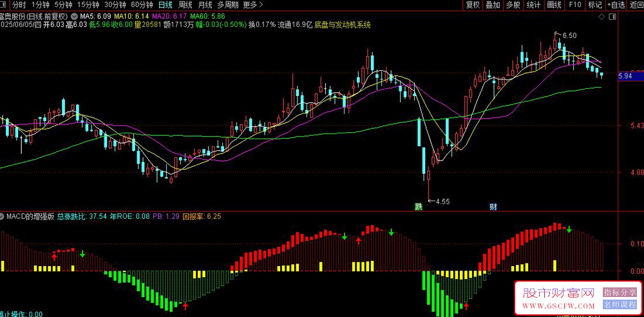Click the 名师课程 link in banner
The height and width of the screenshot is (317, 644).
(x=619, y=305)
